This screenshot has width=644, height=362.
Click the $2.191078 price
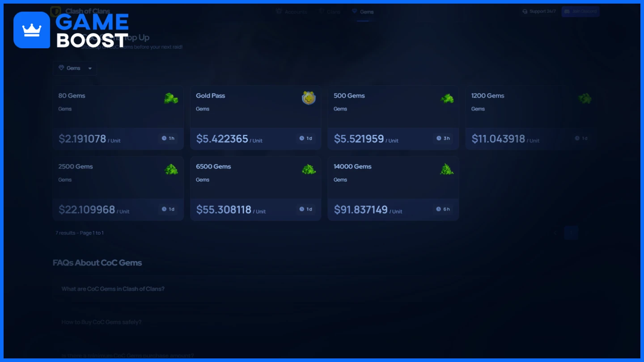click(x=82, y=139)
